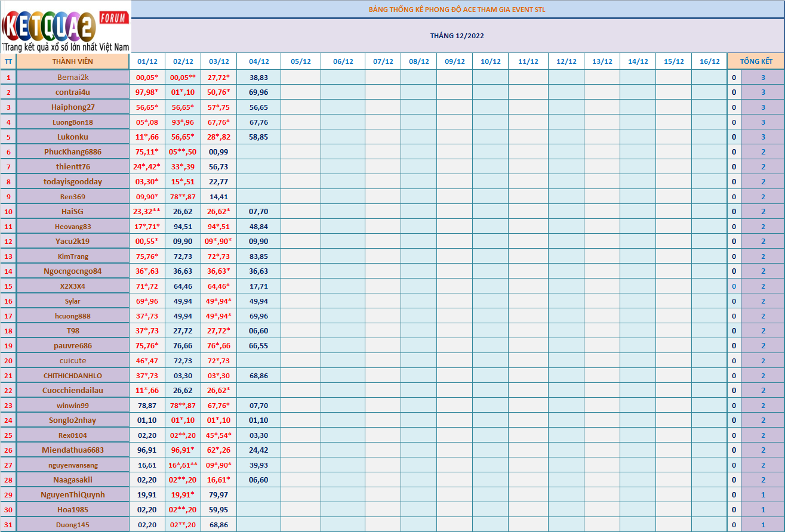Select Duong145's 03/12 cell 68,86
The image size is (785, 532).
pos(218,525)
